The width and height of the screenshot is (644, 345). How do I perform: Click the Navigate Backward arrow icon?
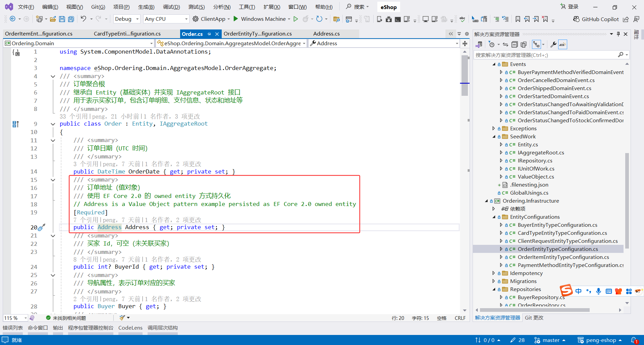pos(12,19)
